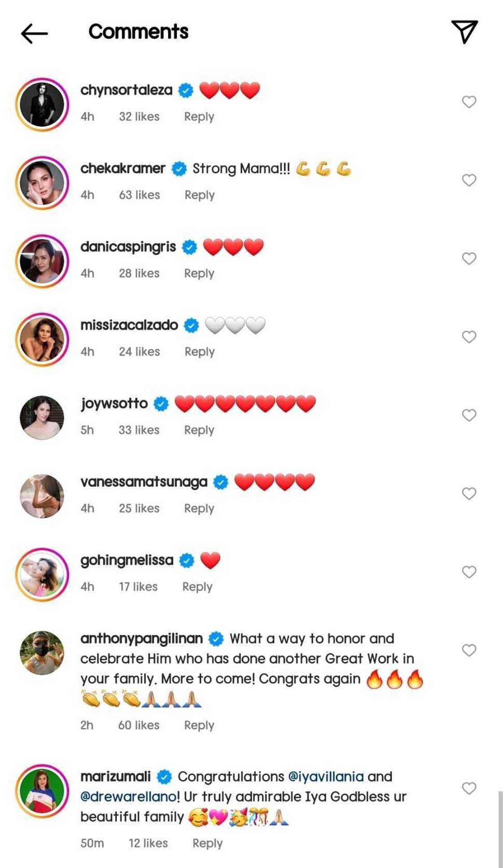
Task: Like the comment by chynsortaleza
Action: click(469, 102)
